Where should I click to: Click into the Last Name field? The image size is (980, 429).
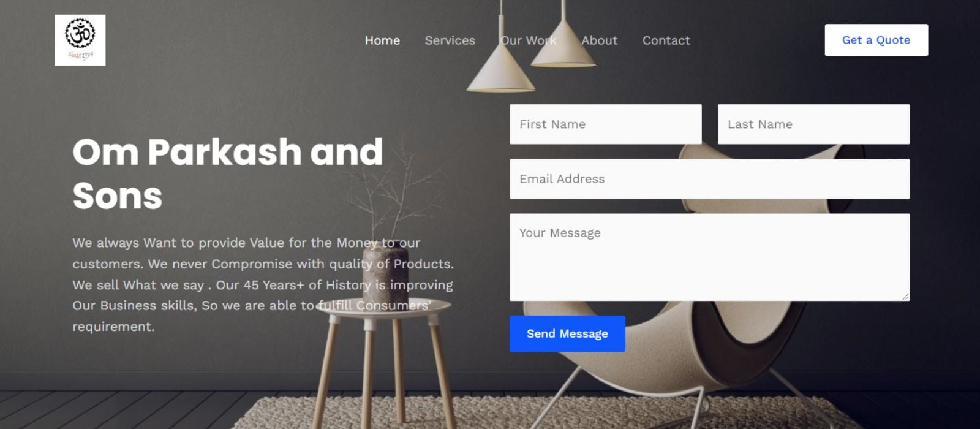point(813,124)
